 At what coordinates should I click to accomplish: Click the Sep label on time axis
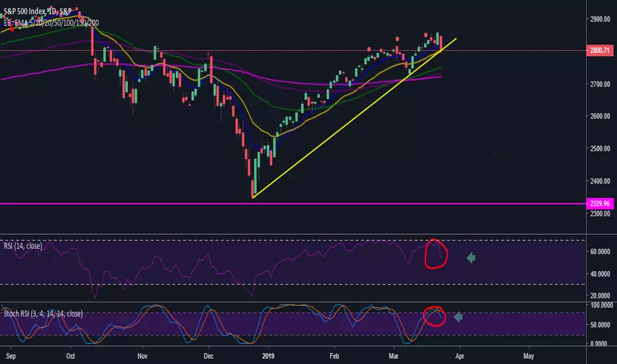pyautogui.click(x=11, y=356)
